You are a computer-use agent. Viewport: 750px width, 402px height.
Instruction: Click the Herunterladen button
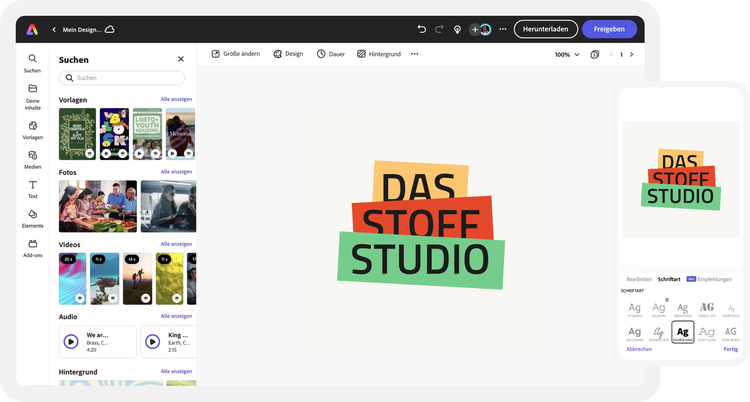[545, 29]
